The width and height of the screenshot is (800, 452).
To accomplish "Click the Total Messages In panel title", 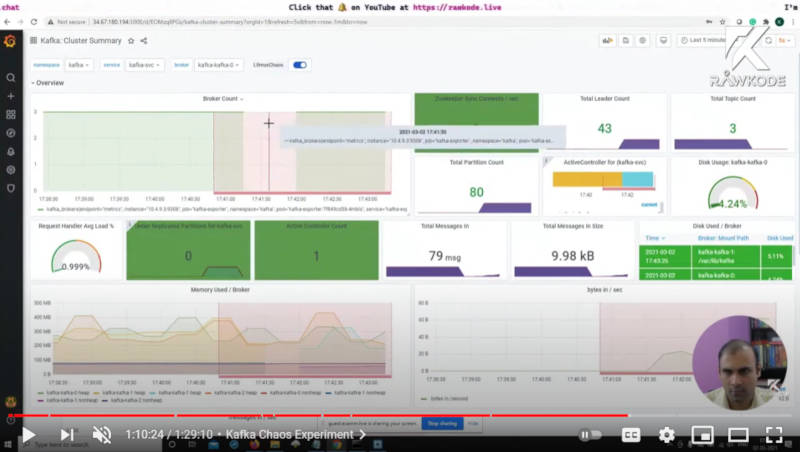I will (x=445, y=226).
